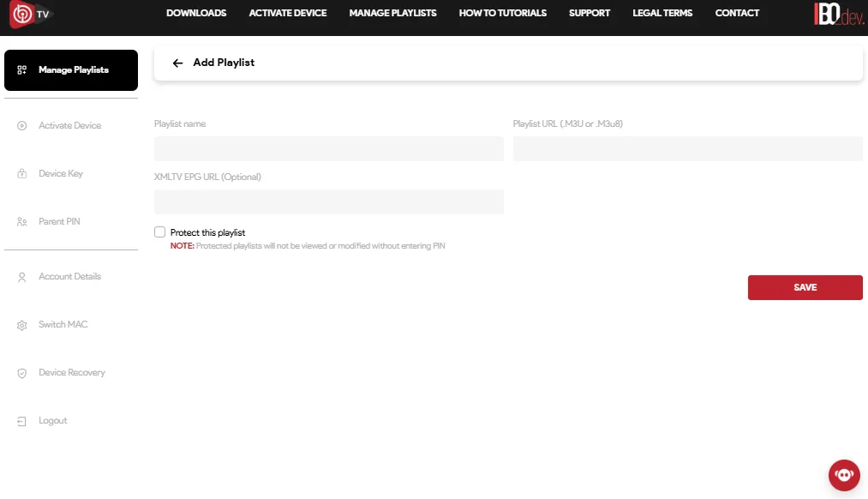868x499 pixels.
Task: Click the Activate Device play icon
Action: click(21, 126)
